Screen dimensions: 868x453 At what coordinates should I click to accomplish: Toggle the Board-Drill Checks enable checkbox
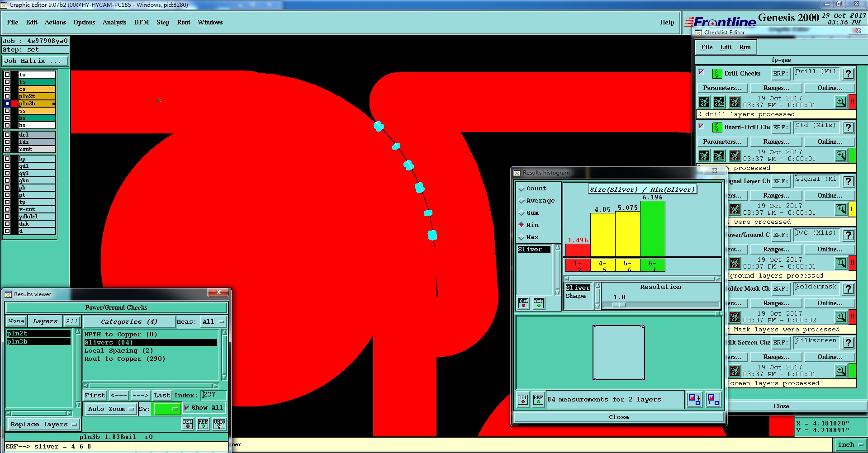(701, 126)
